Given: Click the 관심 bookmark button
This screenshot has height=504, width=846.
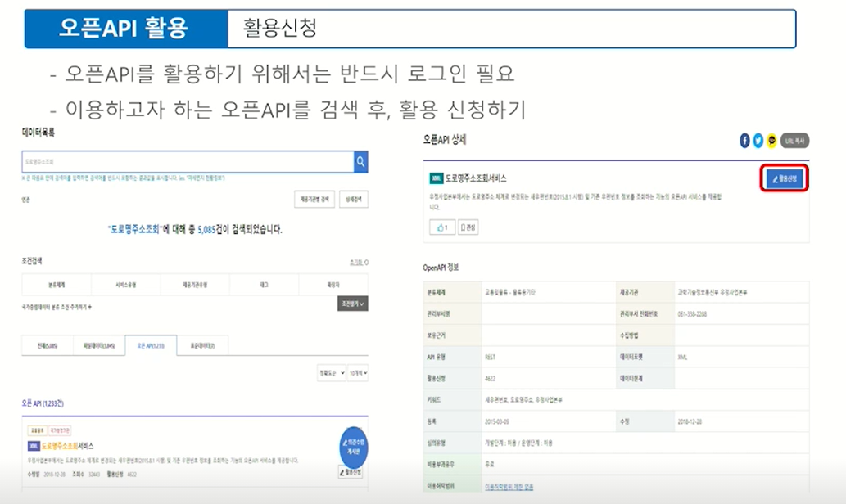Looking at the screenshot, I should click(468, 227).
